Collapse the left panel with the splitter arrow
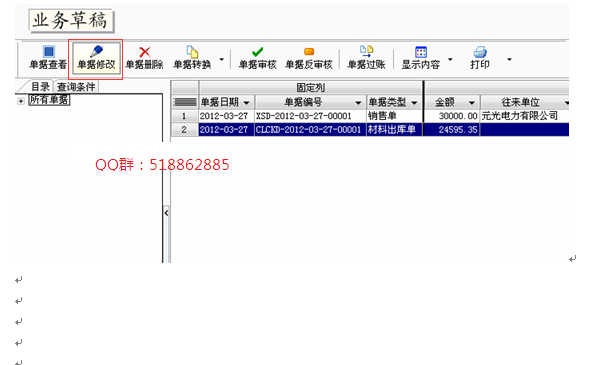The height and width of the screenshot is (365, 614). 166,213
